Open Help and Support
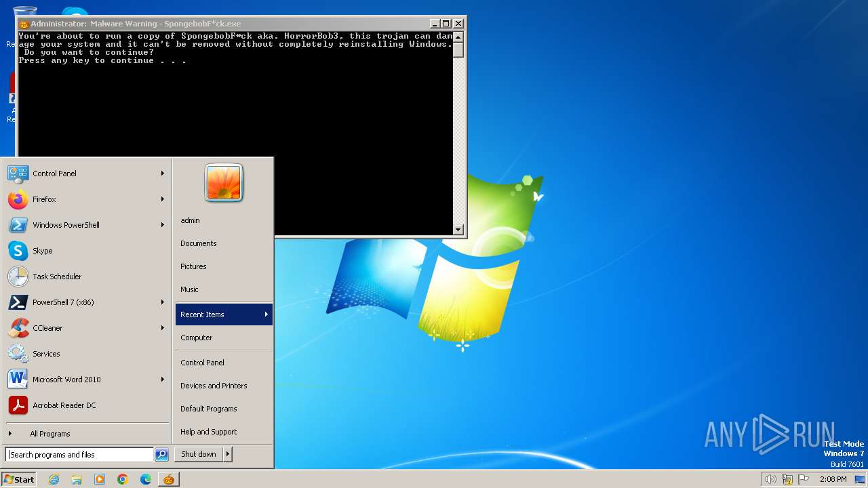 coord(224,432)
